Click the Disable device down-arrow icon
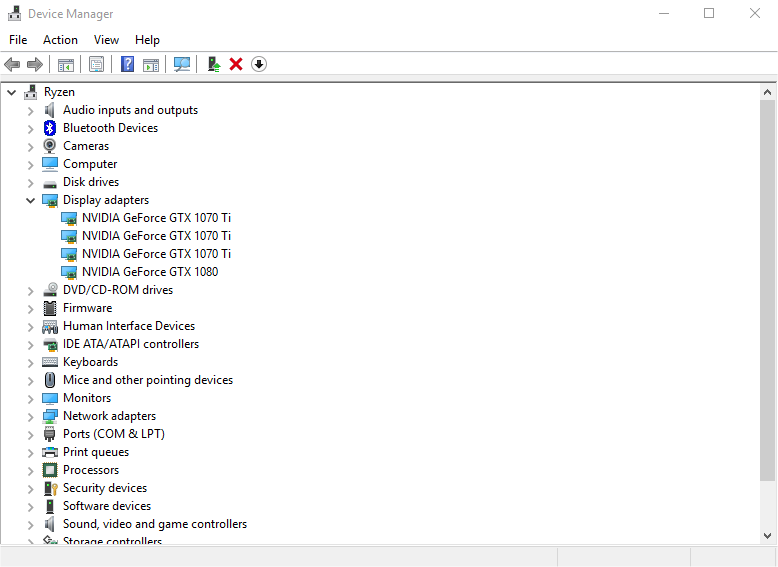Screen dimensions: 778x567 (x=259, y=64)
